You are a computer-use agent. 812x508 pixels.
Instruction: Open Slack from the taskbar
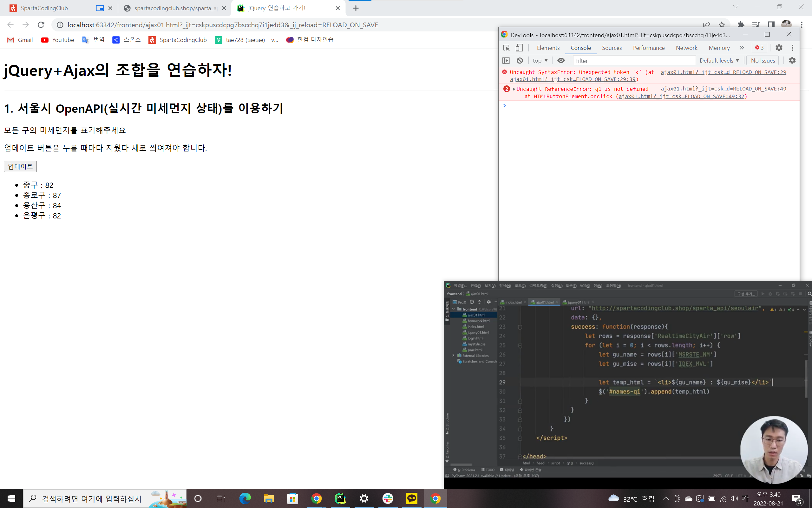click(388, 498)
